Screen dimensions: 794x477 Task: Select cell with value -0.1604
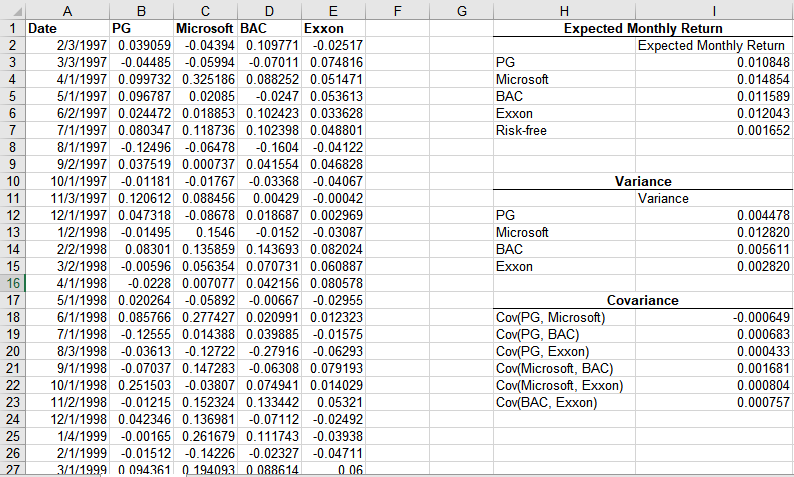(269, 147)
